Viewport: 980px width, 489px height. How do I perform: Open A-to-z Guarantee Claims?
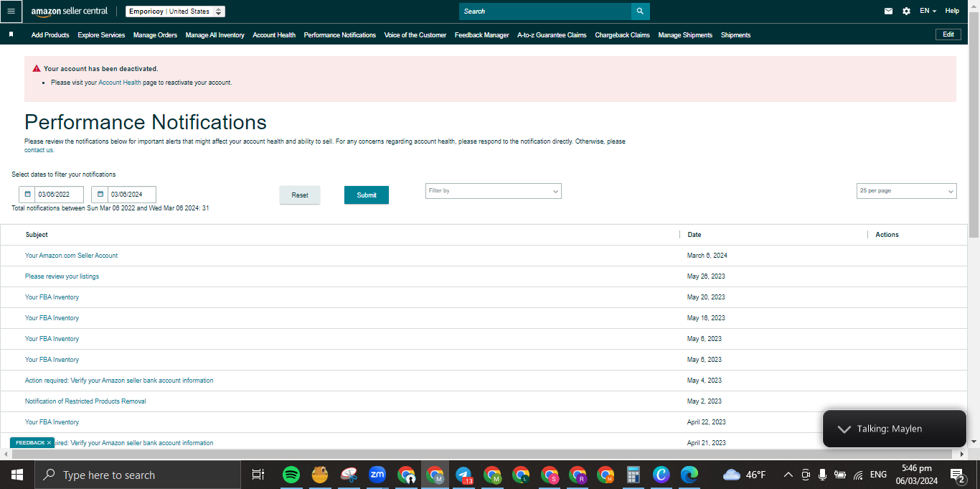[552, 35]
